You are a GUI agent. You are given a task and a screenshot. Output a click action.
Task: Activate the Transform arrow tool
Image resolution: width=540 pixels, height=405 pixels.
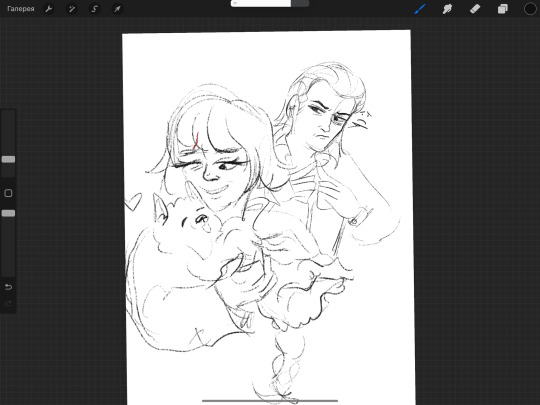tap(117, 9)
